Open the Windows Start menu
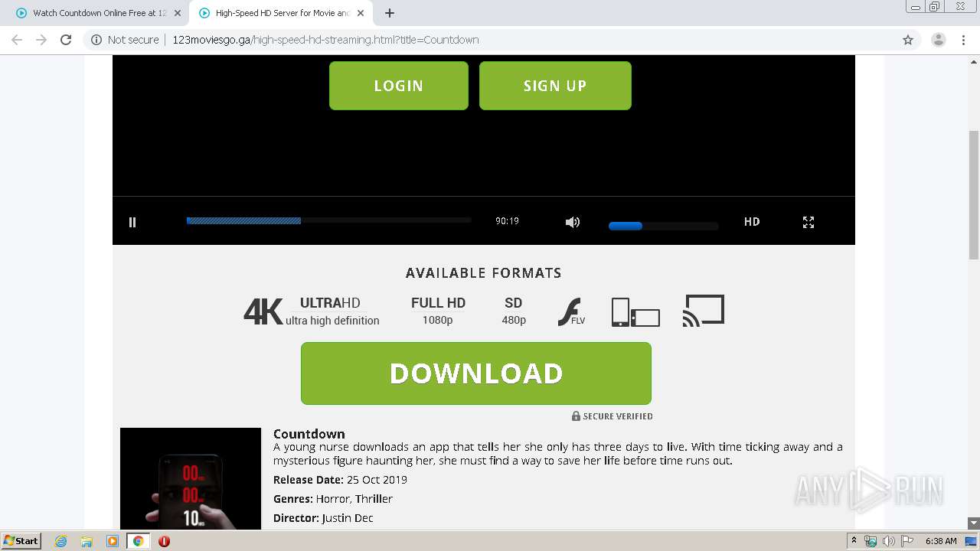The width and height of the screenshot is (980, 551). coord(21,540)
